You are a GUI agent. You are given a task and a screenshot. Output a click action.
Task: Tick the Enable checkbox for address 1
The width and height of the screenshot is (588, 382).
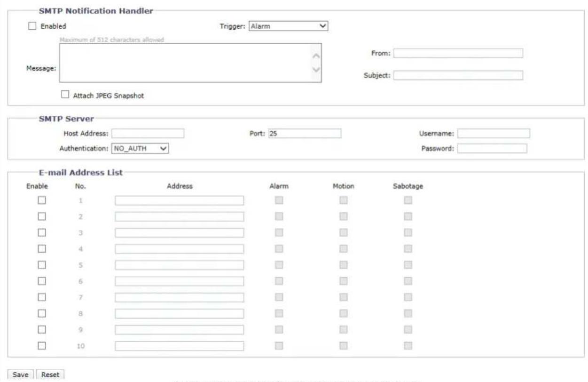(x=42, y=200)
